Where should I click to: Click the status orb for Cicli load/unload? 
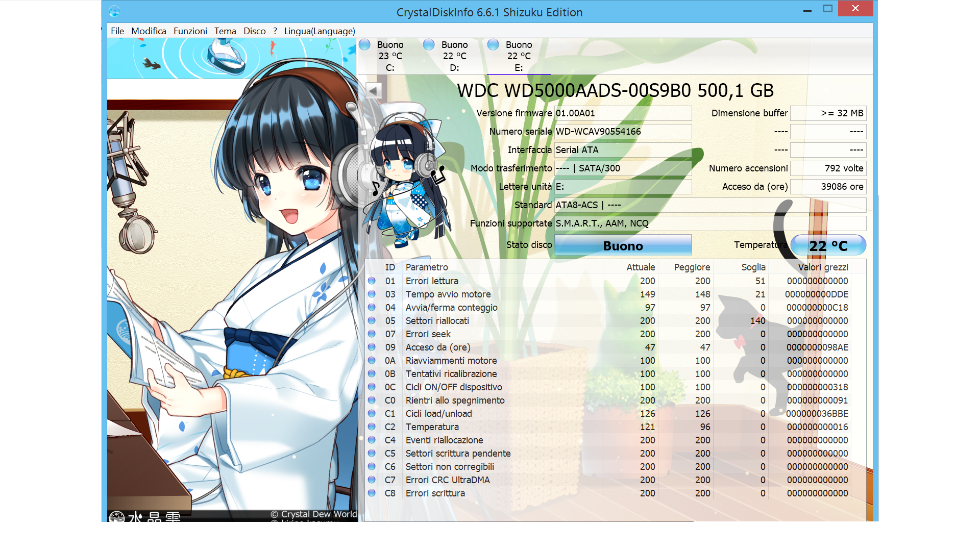click(x=372, y=414)
